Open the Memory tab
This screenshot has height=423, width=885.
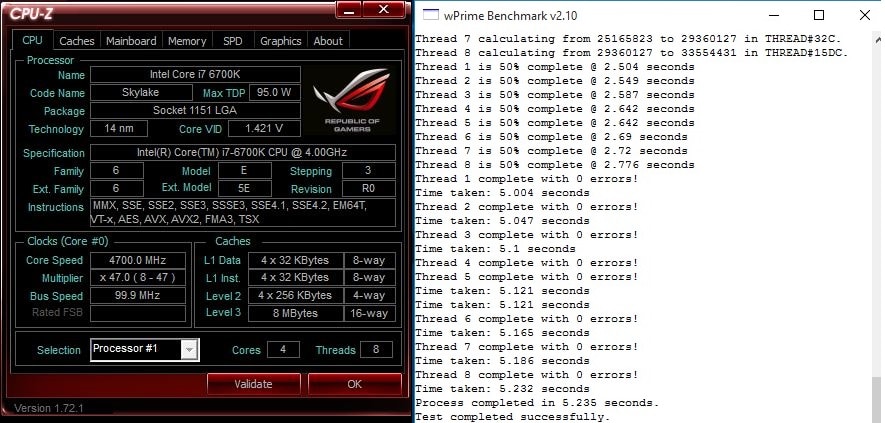point(187,41)
